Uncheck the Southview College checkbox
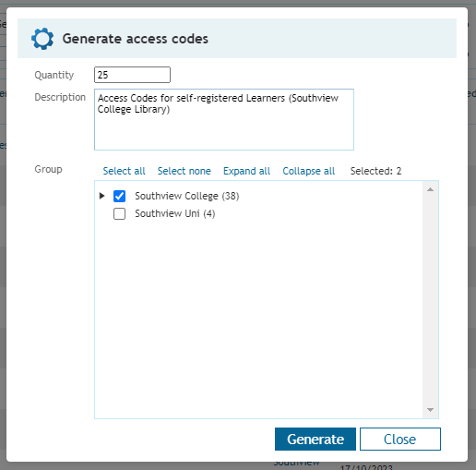The height and width of the screenshot is (470, 476). tap(119, 196)
